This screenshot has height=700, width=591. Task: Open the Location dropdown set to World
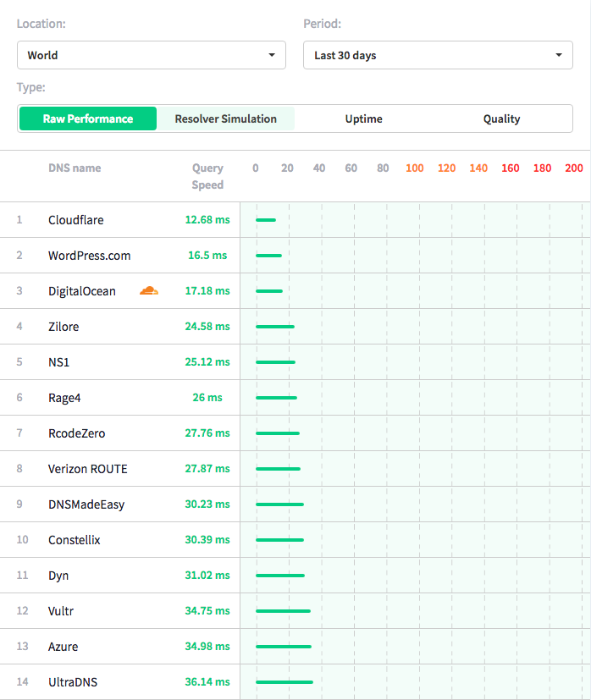click(x=151, y=55)
